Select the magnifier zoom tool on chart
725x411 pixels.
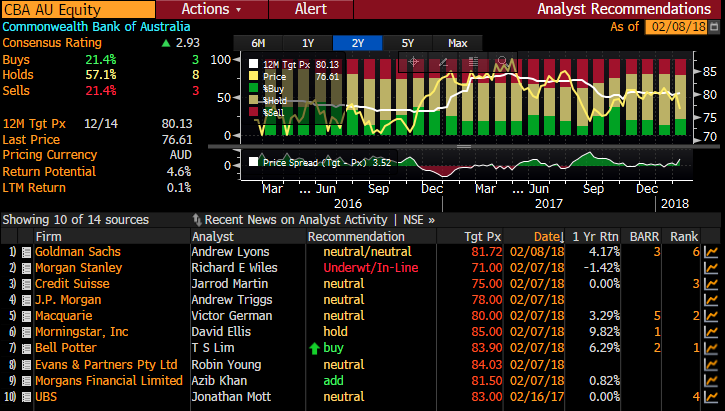coord(502,61)
